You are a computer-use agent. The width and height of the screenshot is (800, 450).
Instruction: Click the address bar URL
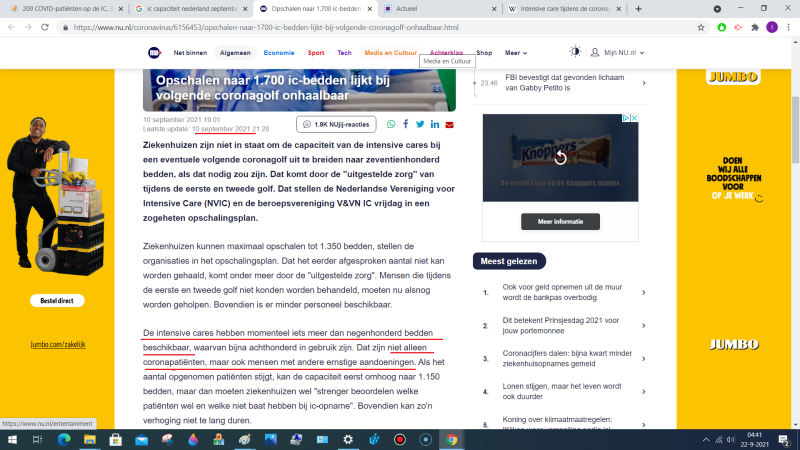[266, 28]
